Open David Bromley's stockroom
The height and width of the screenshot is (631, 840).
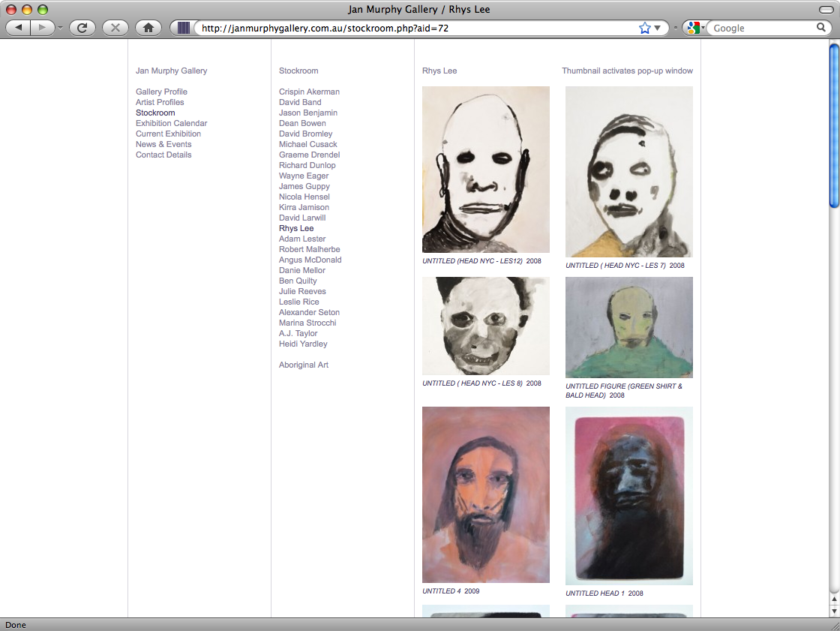(x=305, y=134)
